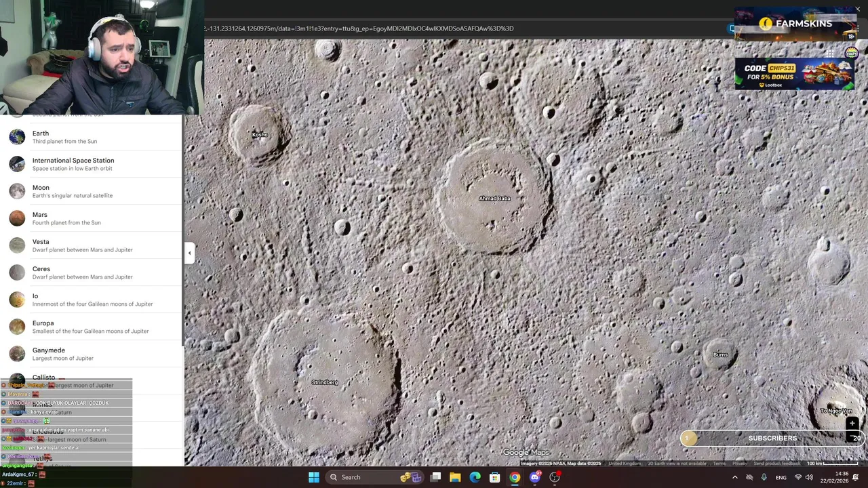Open the app with red badge on taskbar
Image resolution: width=868 pixels, height=488 pixels.
click(x=555, y=477)
